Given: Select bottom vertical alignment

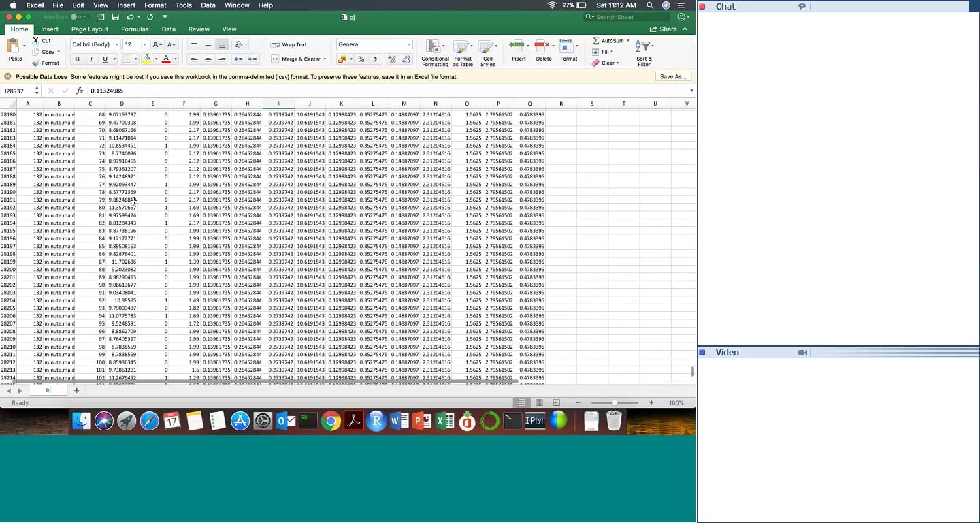Looking at the screenshot, I should 222,44.
